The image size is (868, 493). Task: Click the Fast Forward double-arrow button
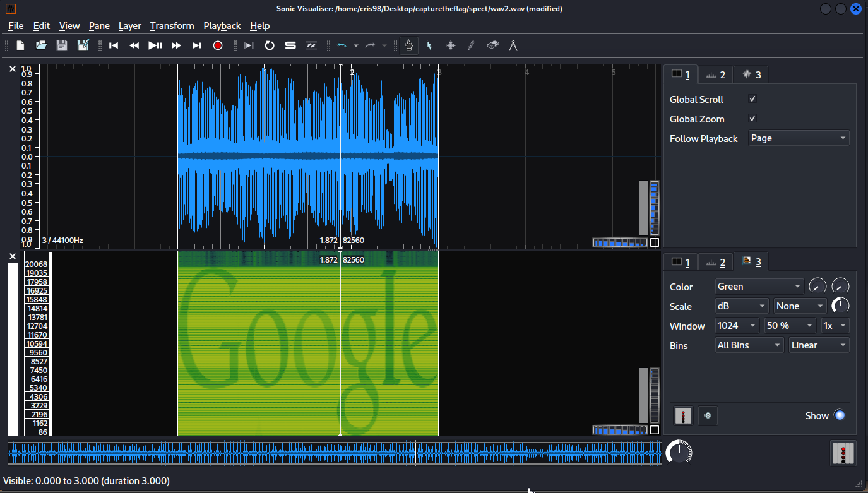click(x=176, y=45)
